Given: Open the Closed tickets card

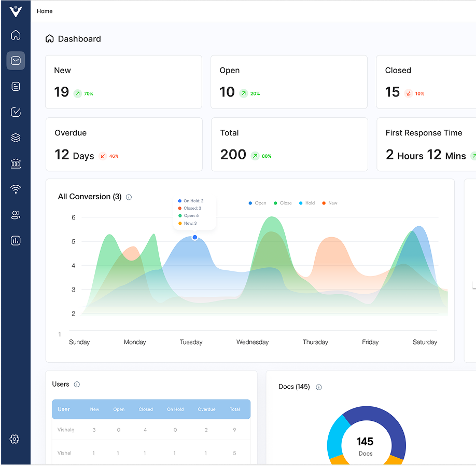Looking at the screenshot, I should tap(426, 81).
